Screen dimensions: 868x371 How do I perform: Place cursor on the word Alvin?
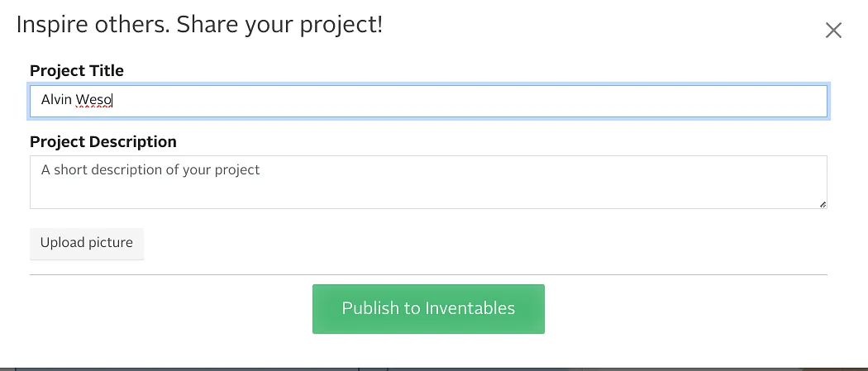coord(56,101)
